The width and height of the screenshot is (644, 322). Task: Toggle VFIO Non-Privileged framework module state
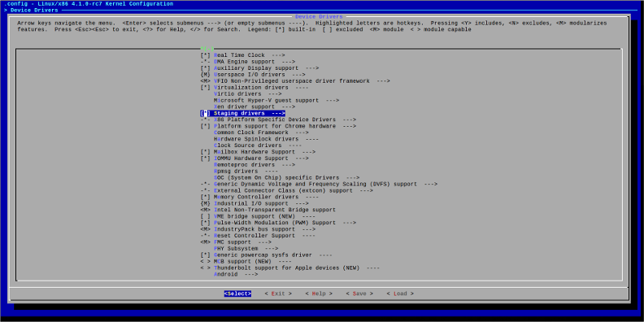[x=206, y=81]
